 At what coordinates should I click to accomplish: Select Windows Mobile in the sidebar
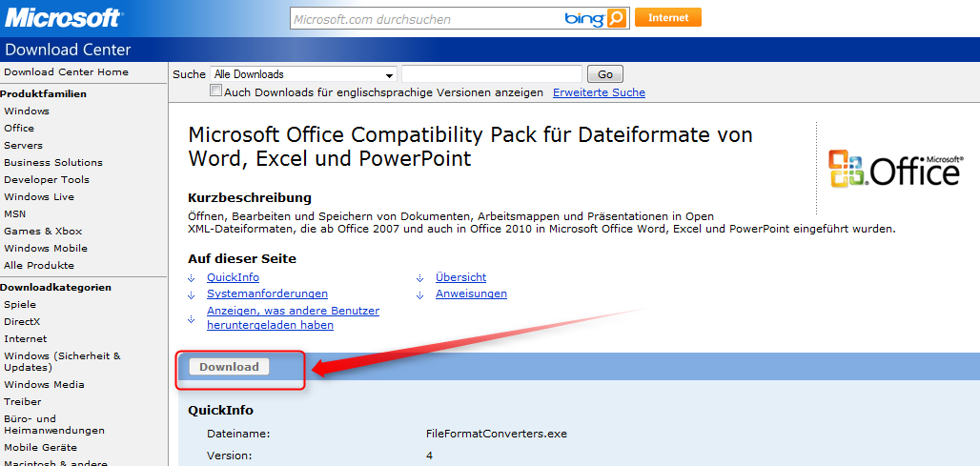coord(46,249)
